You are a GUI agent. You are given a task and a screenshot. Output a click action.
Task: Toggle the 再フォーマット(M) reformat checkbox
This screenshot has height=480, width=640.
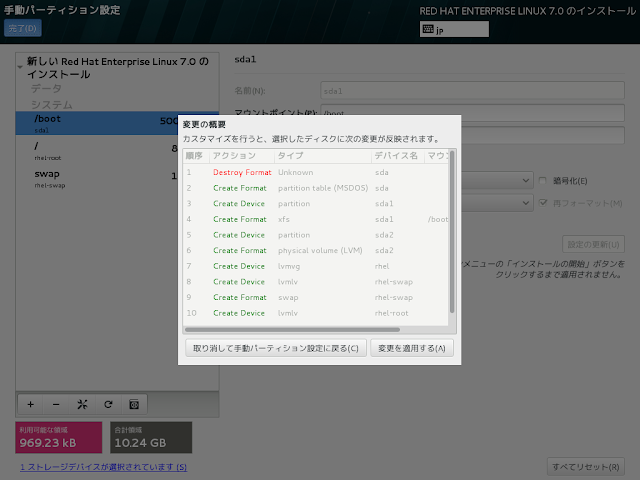click(542, 202)
